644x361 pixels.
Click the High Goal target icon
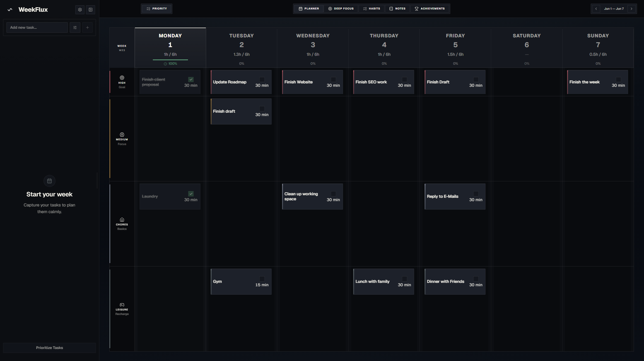point(122,78)
